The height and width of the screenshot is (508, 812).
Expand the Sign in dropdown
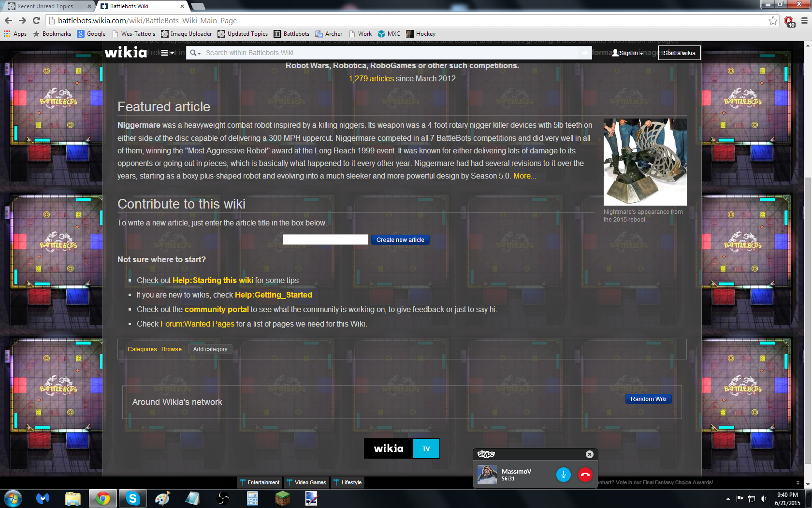click(628, 53)
